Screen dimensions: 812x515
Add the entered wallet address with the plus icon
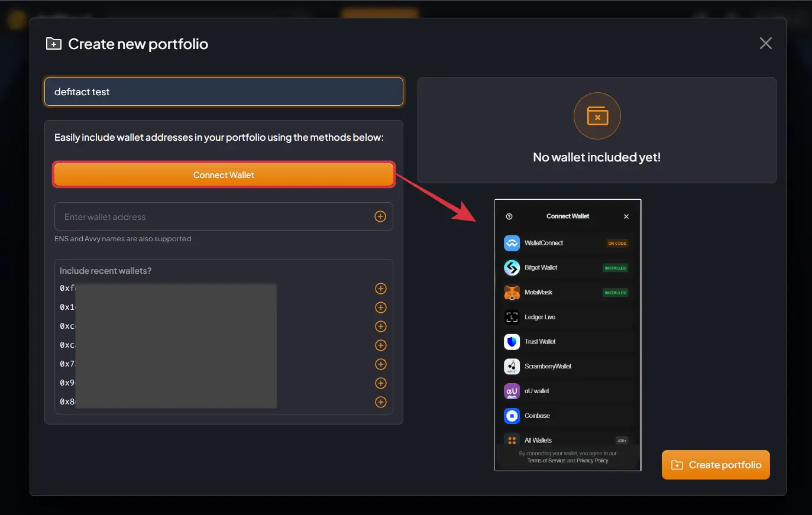click(380, 216)
